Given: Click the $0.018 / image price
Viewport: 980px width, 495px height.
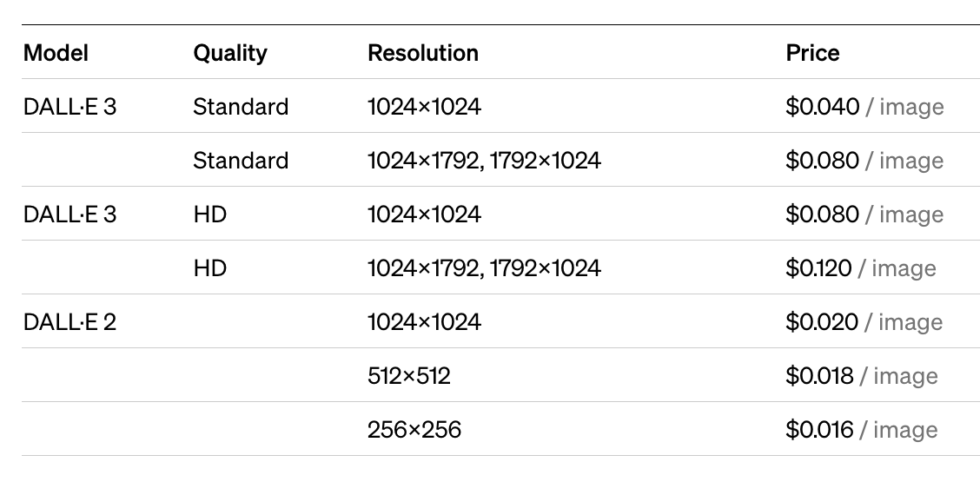Looking at the screenshot, I should coord(861,376).
